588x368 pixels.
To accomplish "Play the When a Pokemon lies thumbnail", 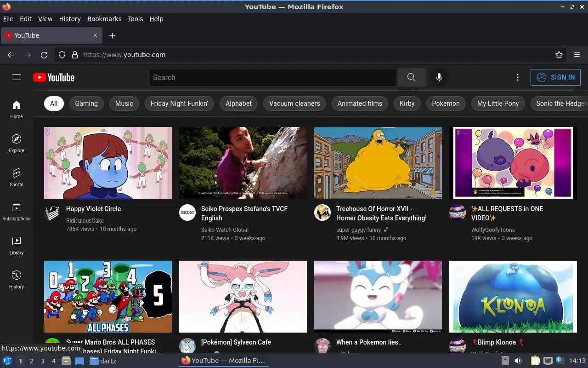I will point(378,297).
